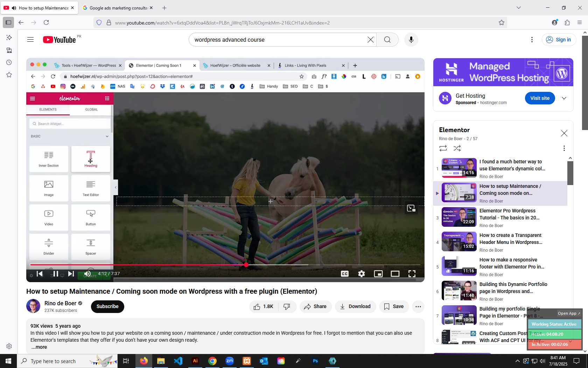This screenshot has height=368, width=588.
Task: Visit the Hostinger sponsored site
Action: [x=540, y=98]
